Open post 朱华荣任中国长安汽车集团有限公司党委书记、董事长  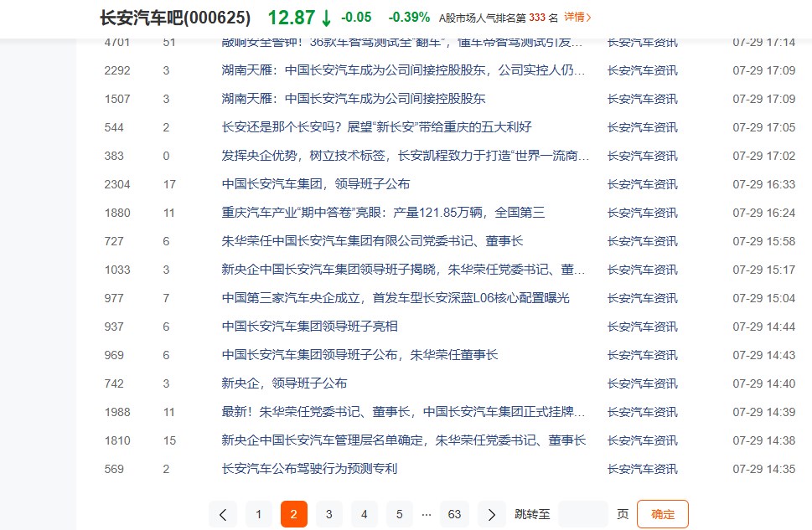[x=372, y=241]
